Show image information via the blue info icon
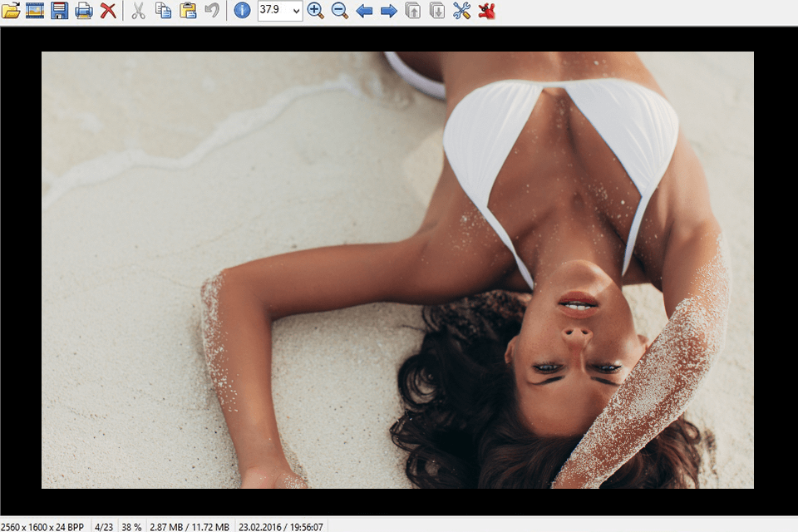Image resolution: width=798 pixels, height=532 pixels. (242, 11)
